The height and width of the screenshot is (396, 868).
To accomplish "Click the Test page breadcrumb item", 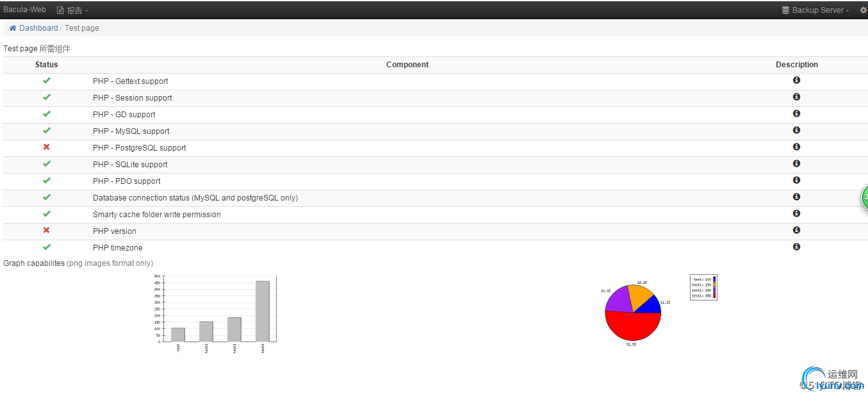I will click(82, 28).
